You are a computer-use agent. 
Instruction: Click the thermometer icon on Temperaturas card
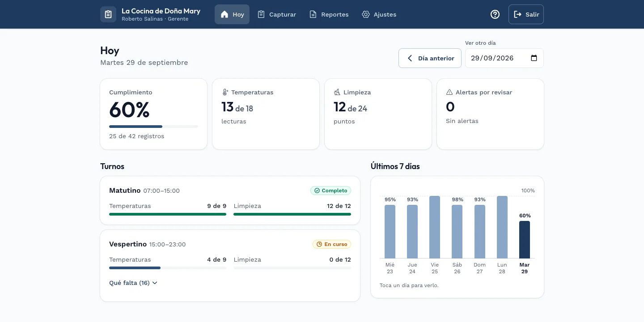coord(225,92)
